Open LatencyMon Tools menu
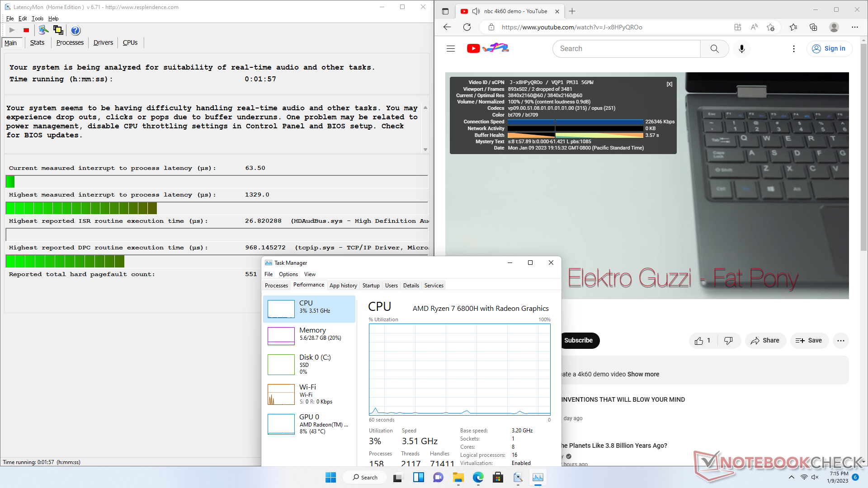Image resolution: width=868 pixels, height=488 pixels. click(38, 19)
